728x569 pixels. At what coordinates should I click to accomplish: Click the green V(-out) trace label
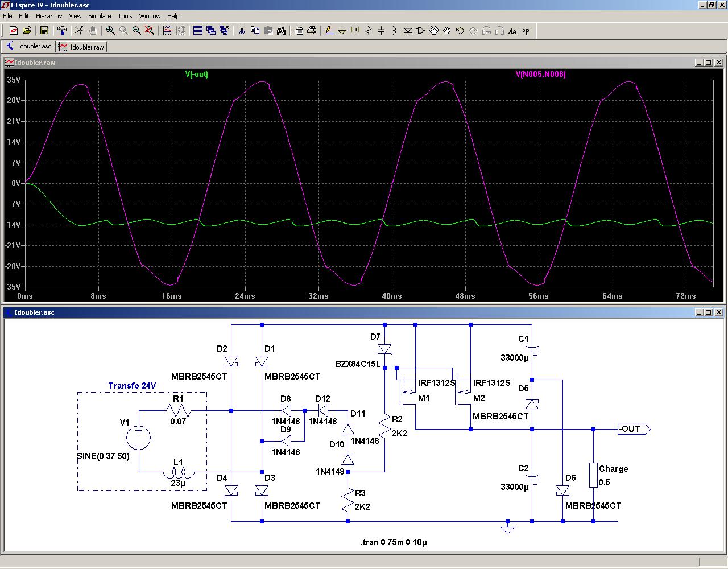point(197,75)
